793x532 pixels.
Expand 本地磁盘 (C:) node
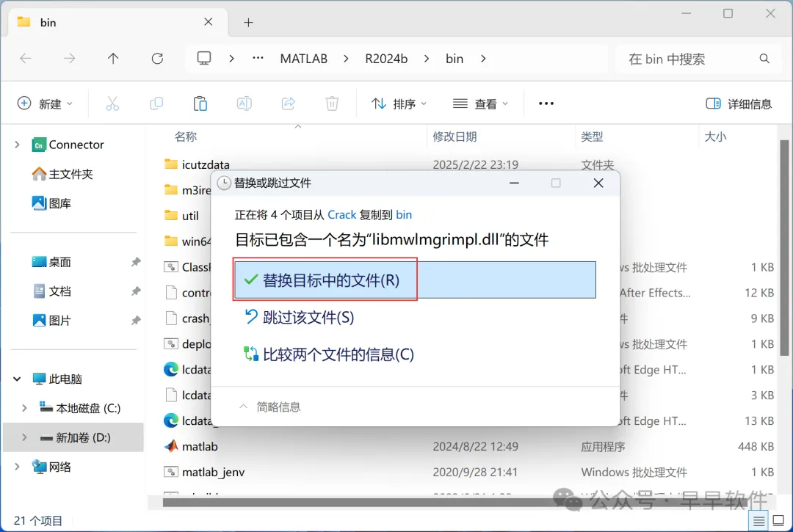point(24,408)
